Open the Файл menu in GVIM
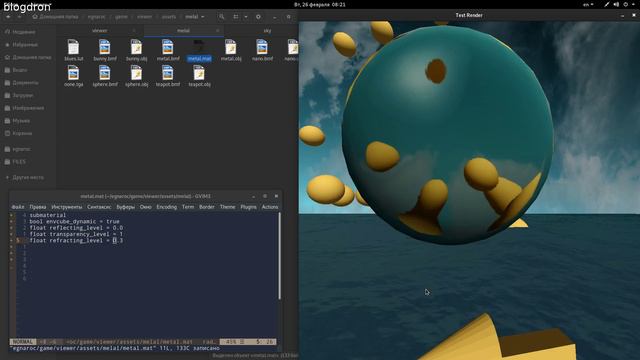Screen dimensions: 640x360 click(x=18, y=207)
